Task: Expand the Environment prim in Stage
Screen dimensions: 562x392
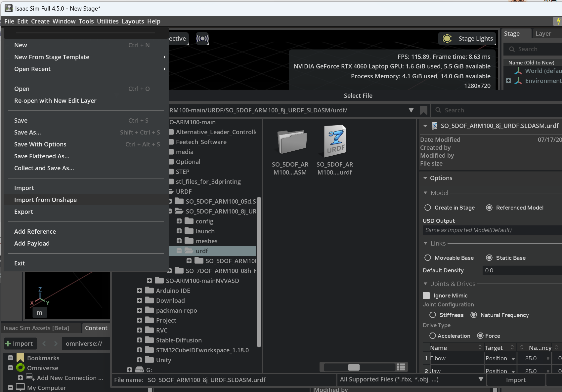Action: pos(508,81)
